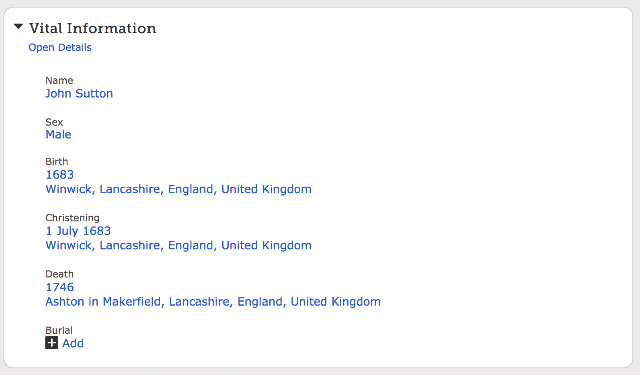The width and height of the screenshot is (640, 375).
Task: Click the birth year 1683
Action: (60, 175)
